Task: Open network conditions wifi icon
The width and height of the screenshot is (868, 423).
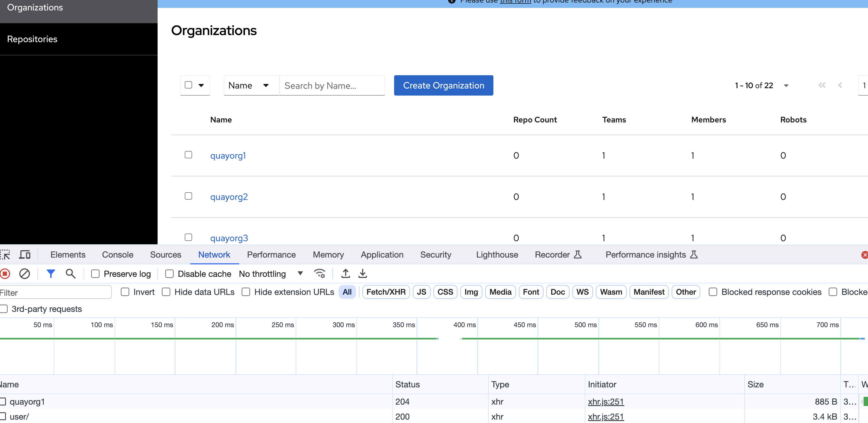Action: click(319, 274)
